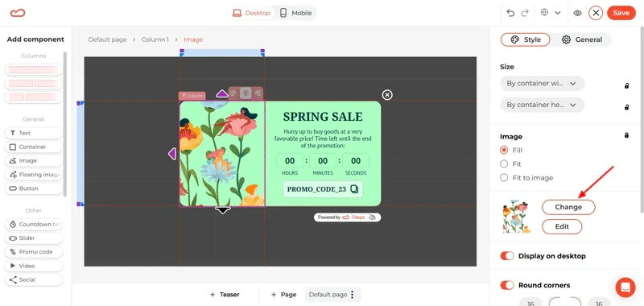The image size is (644, 306).
Task: Click Default page breadcrumb
Action: pos(107,39)
